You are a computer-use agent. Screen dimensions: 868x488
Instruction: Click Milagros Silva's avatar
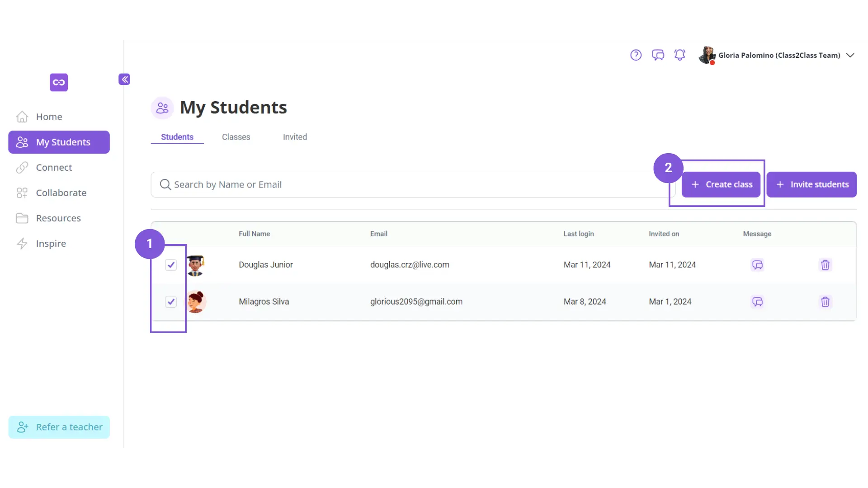[196, 302]
